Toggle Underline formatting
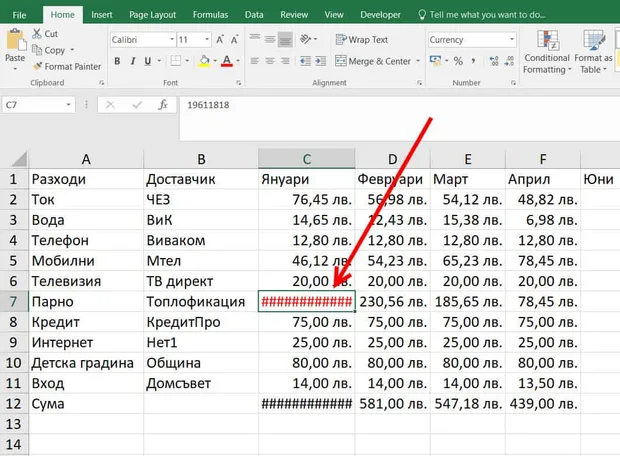 tap(147, 61)
